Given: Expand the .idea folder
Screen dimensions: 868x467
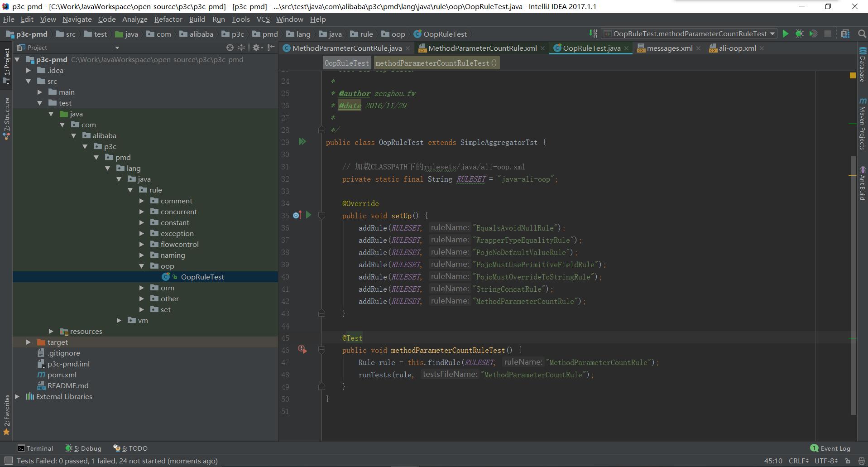Looking at the screenshot, I should [x=29, y=70].
